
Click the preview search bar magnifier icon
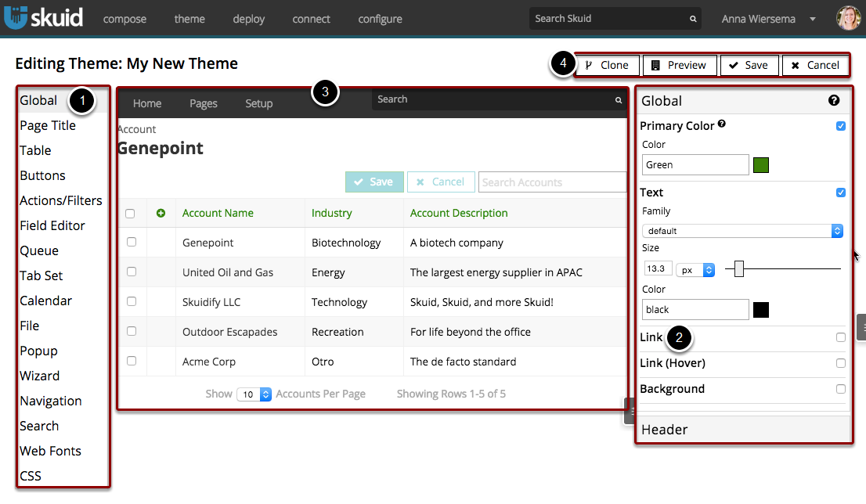pyautogui.click(x=619, y=100)
